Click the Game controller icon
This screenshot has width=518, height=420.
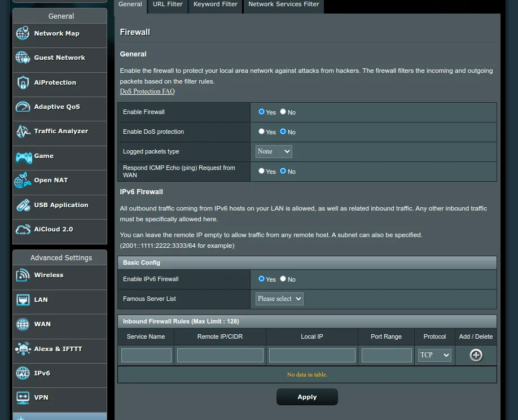click(23, 156)
